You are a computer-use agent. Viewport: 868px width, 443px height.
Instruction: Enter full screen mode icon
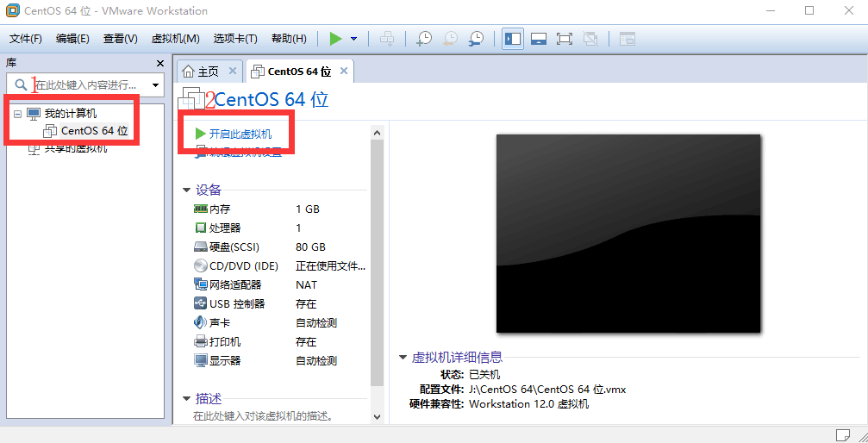pos(564,39)
